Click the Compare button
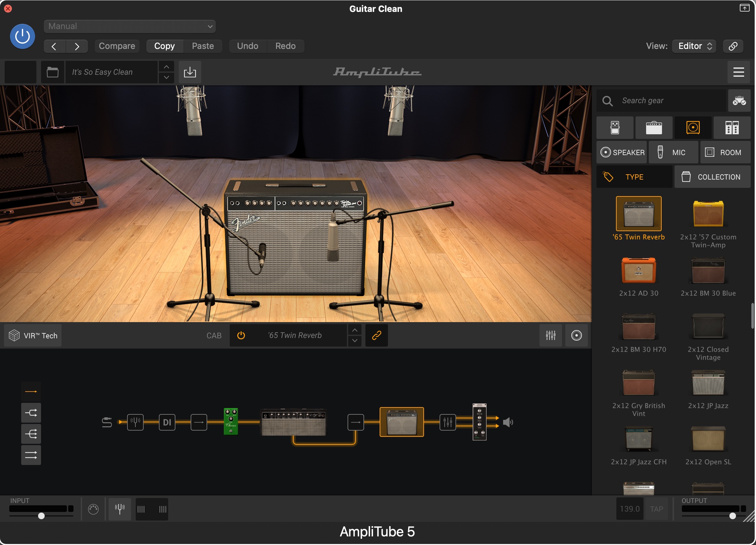 (x=117, y=46)
